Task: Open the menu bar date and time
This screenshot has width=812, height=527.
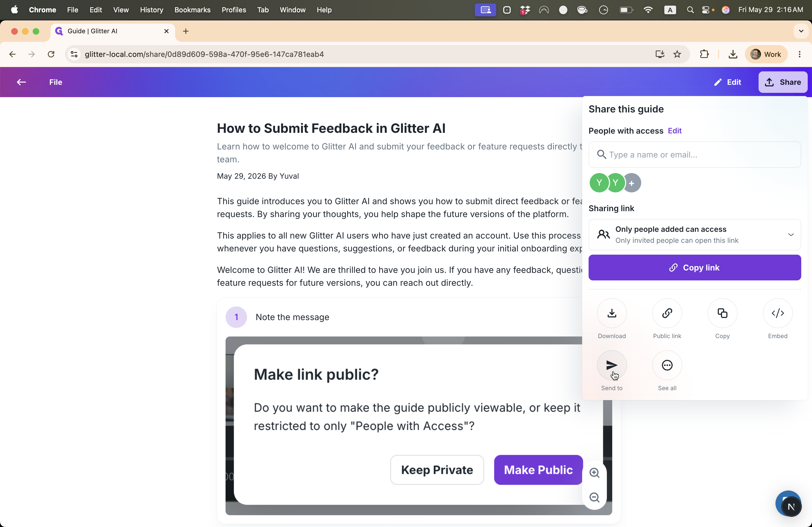Action: coord(771,10)
